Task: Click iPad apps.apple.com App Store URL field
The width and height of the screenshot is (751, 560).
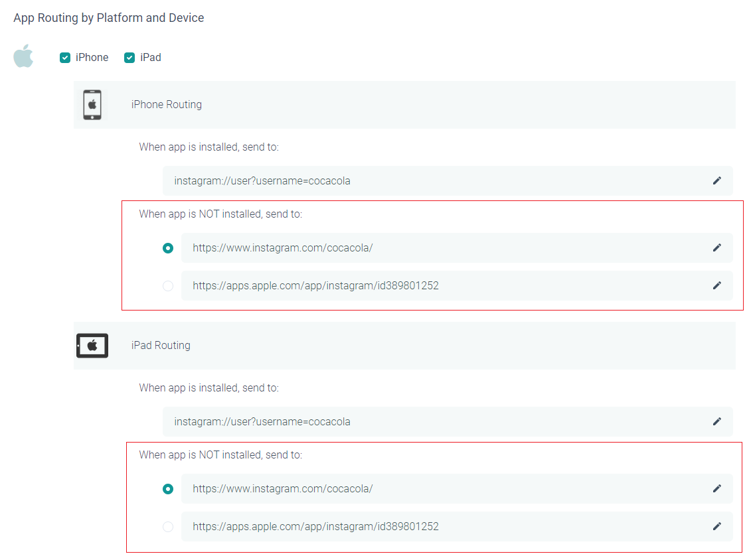Action: (x=457, y=527)
